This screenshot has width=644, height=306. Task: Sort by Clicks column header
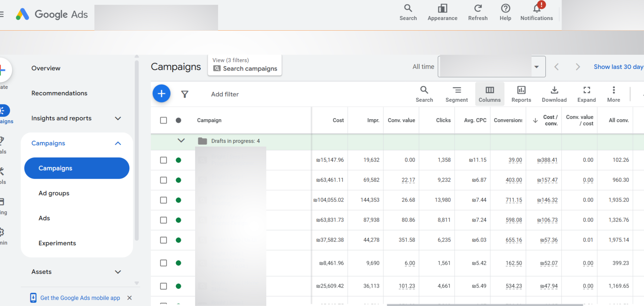[x=443, y=120]
